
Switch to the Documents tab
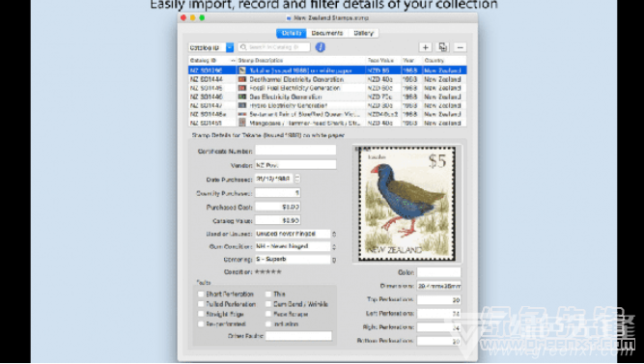[327, 33]
